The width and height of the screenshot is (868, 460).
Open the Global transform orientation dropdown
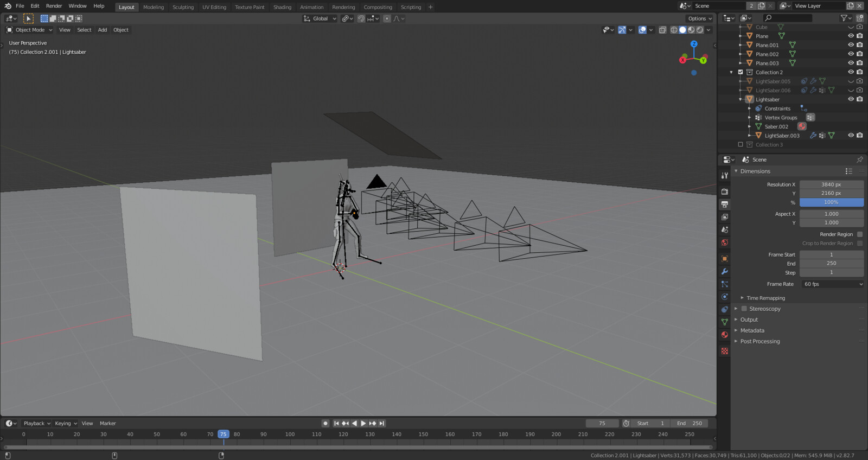[320, 18]
